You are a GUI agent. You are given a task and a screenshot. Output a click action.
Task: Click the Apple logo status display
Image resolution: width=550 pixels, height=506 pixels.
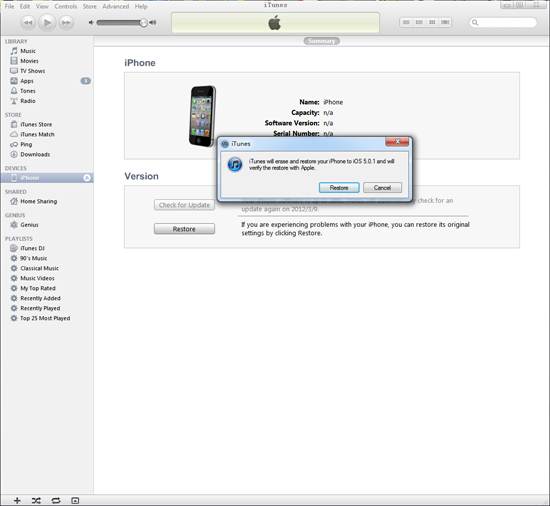tap(275, 23)
